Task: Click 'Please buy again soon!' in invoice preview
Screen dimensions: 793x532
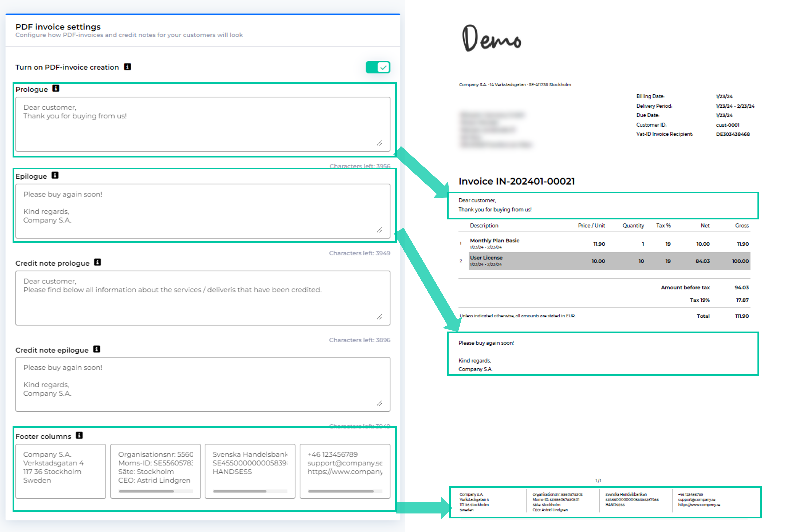Action: (486, 343)
